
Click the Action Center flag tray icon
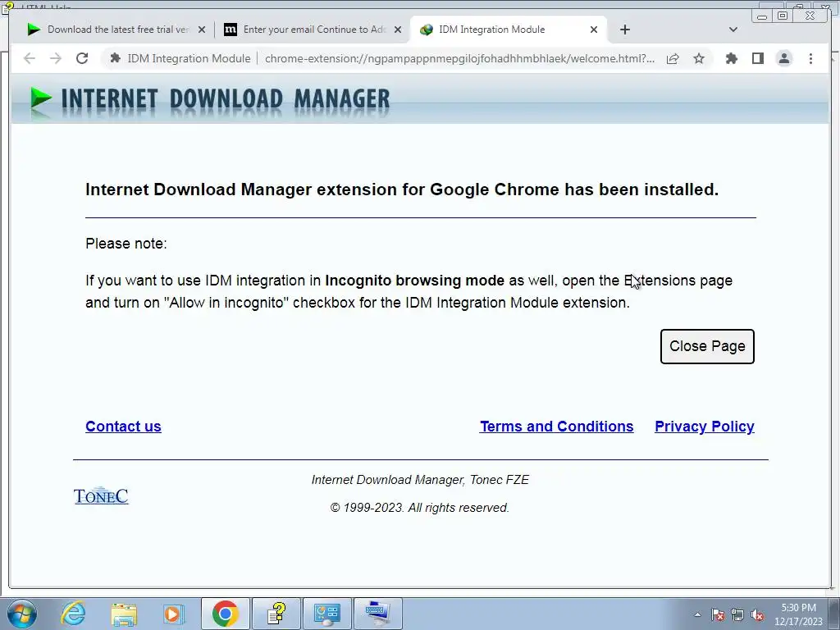[718, 614]
